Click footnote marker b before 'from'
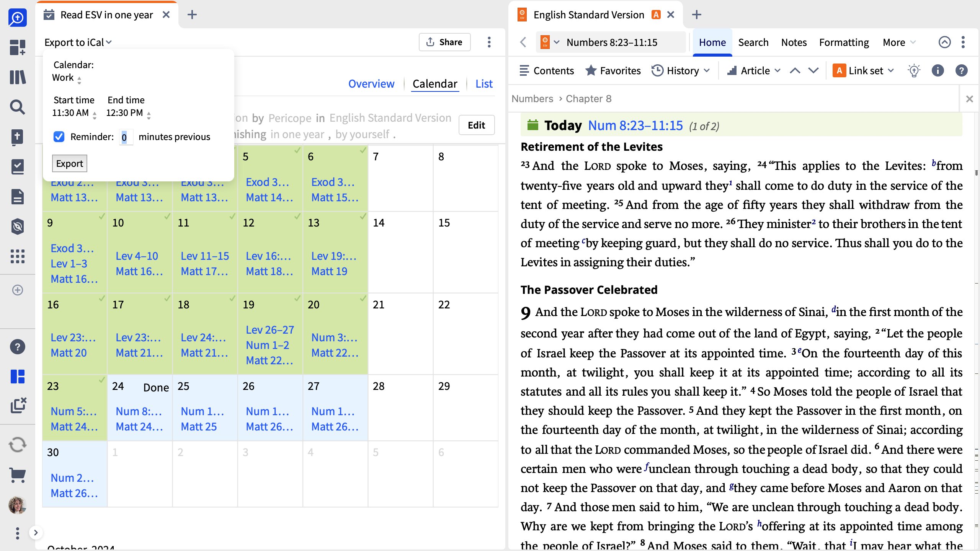 pyautogui.click(x=934, y=164)
